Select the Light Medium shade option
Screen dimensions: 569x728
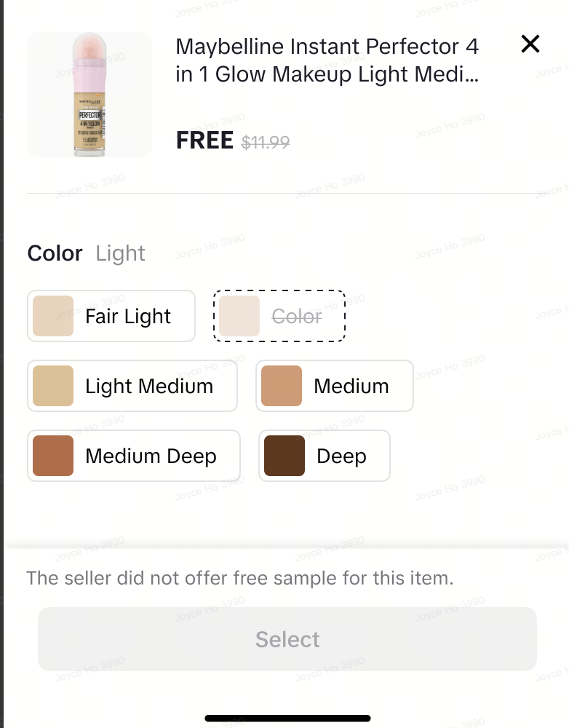point(148,387)
